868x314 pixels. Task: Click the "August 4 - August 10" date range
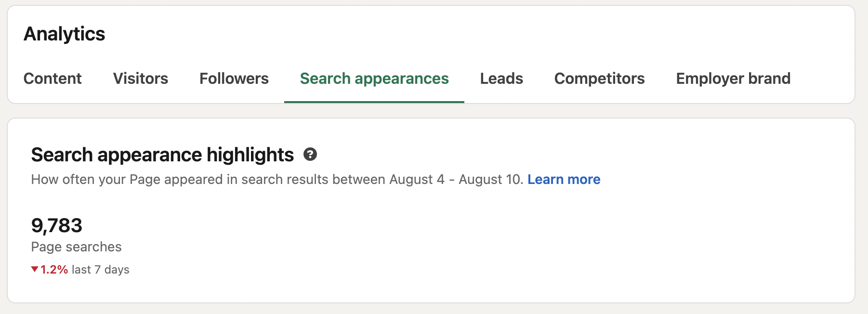(x=455, y=180)
